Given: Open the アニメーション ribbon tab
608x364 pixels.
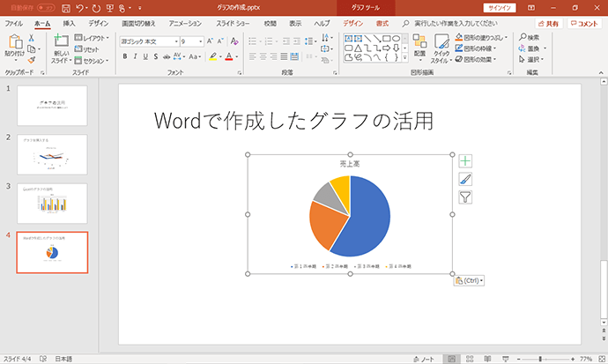Looking at the screenshot, I should pyautogui.click(x=185, y=23).
